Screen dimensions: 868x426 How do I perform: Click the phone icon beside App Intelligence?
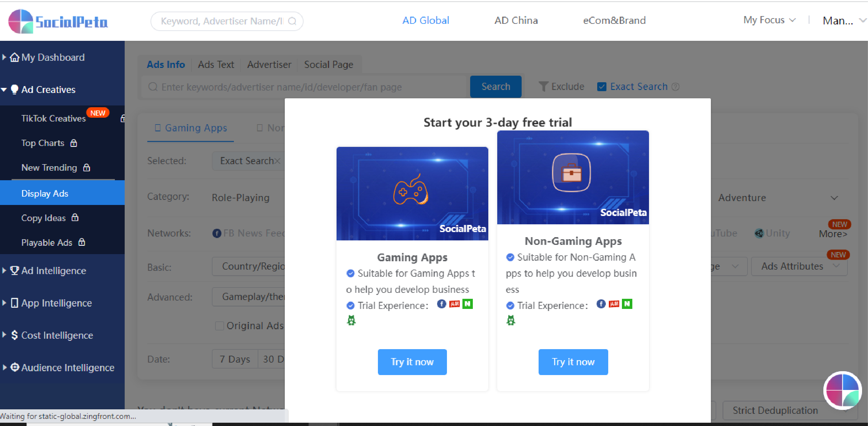15,303
